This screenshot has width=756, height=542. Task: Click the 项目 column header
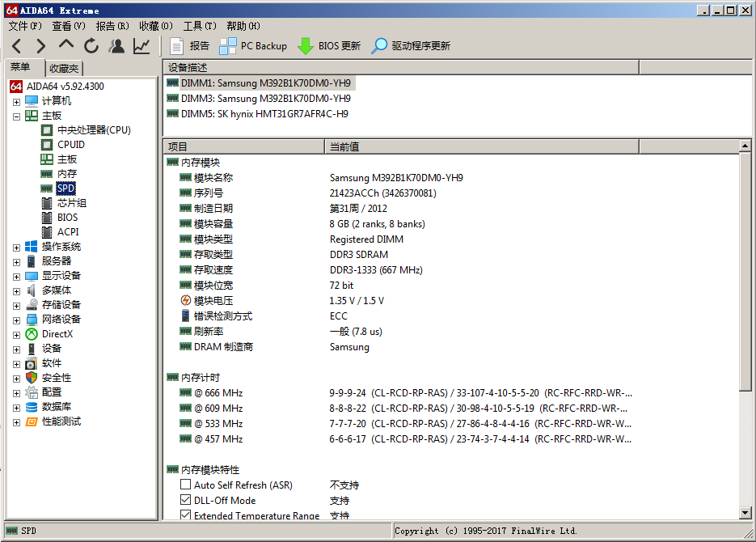pos(244,146)
